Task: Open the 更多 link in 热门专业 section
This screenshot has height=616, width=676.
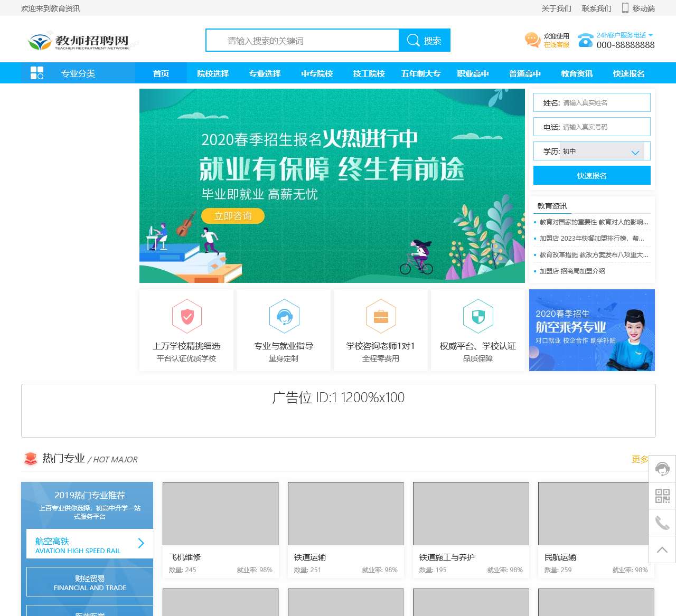Action: [640, 459]
